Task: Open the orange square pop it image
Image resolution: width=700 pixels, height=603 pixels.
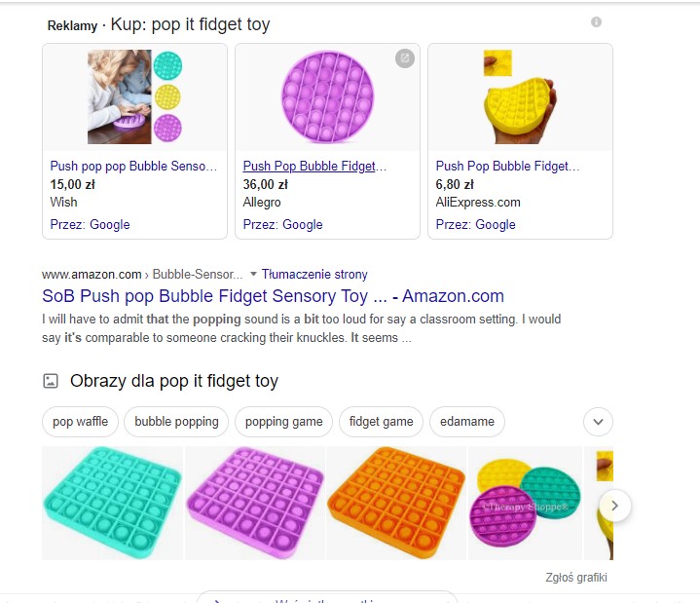Action: [395, 503]
